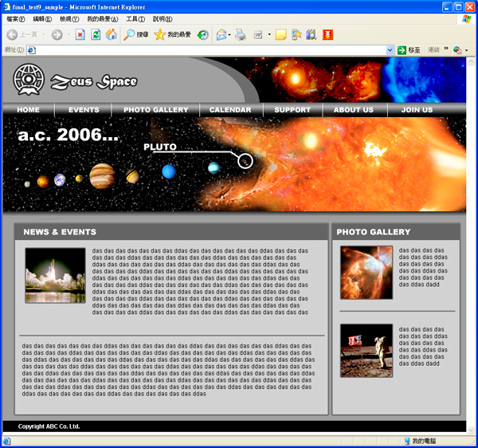Click the JOIN US navigation link

click(417, 110)
